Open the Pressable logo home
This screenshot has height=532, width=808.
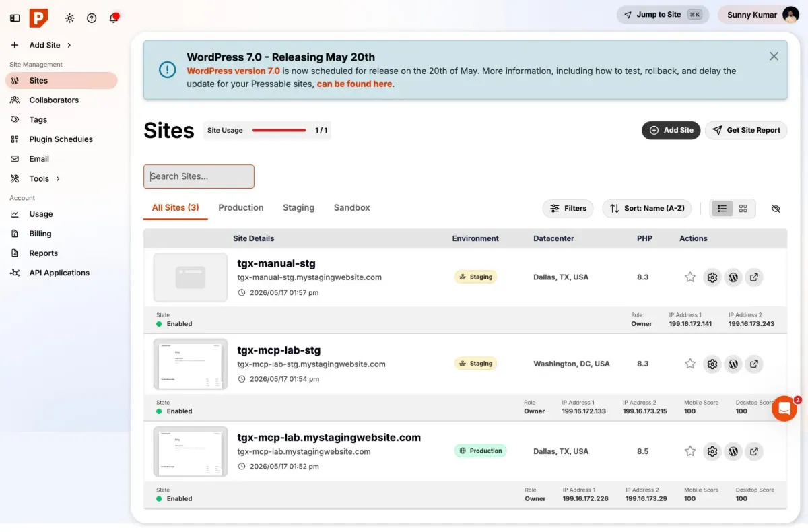(x=39, y=18)
